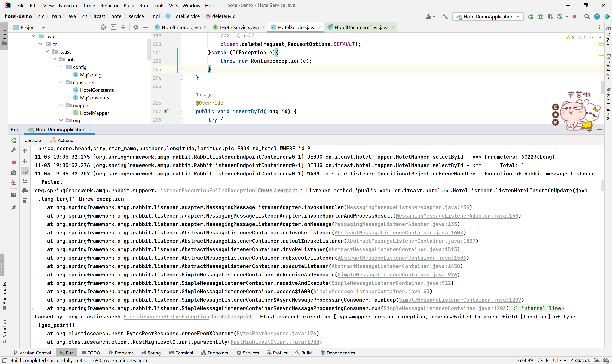Follow BytesRestResponse.java:176 stack link

[276, 333]
